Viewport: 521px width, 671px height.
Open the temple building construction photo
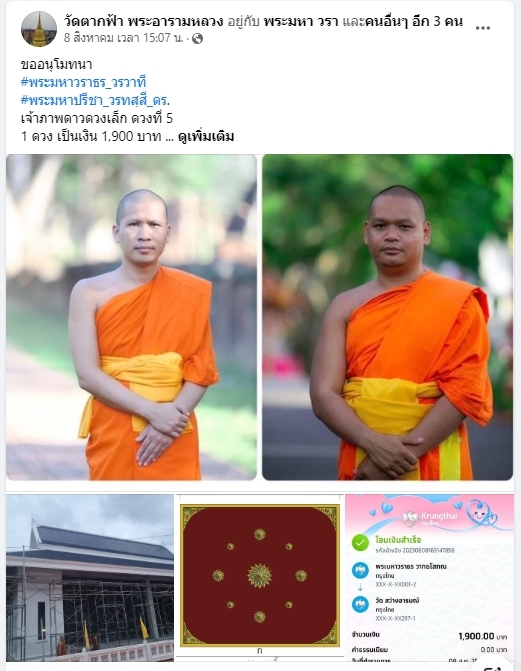90,578
